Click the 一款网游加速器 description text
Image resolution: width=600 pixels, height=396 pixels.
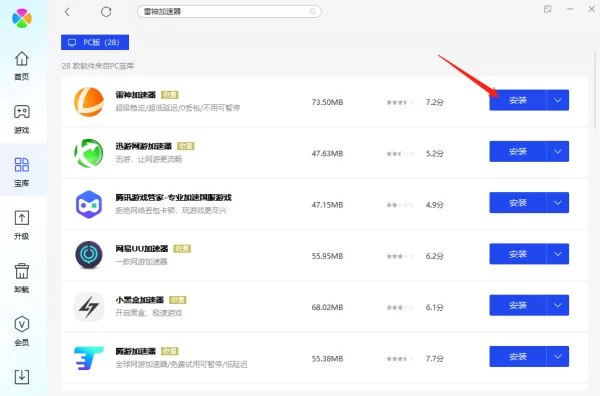[x=142, y=262]
